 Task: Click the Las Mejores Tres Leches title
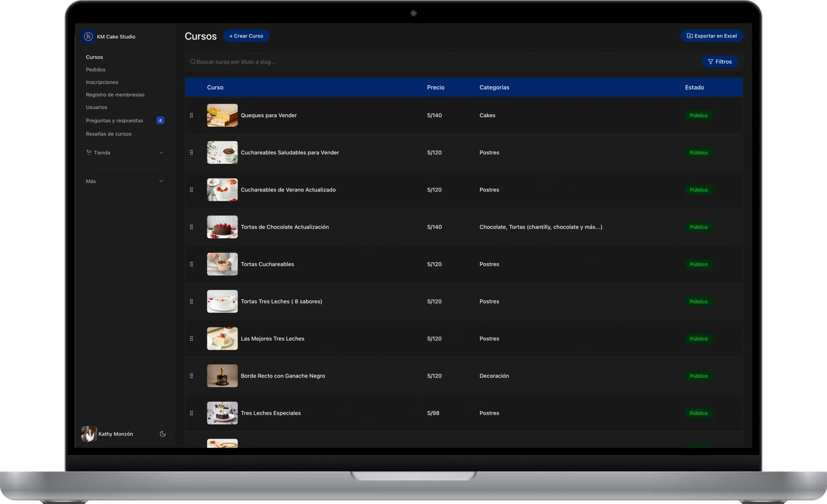[x=272, y=339]
